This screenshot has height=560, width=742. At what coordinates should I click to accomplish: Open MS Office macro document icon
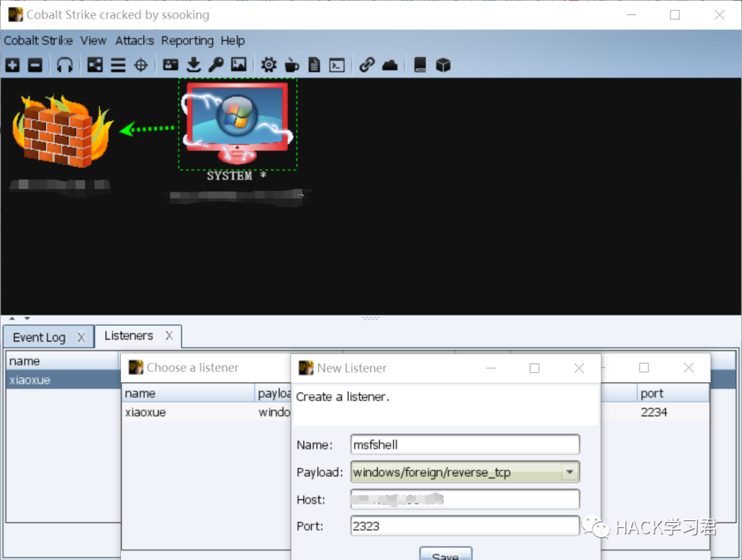pyautogui.click(x=314, y=65)
